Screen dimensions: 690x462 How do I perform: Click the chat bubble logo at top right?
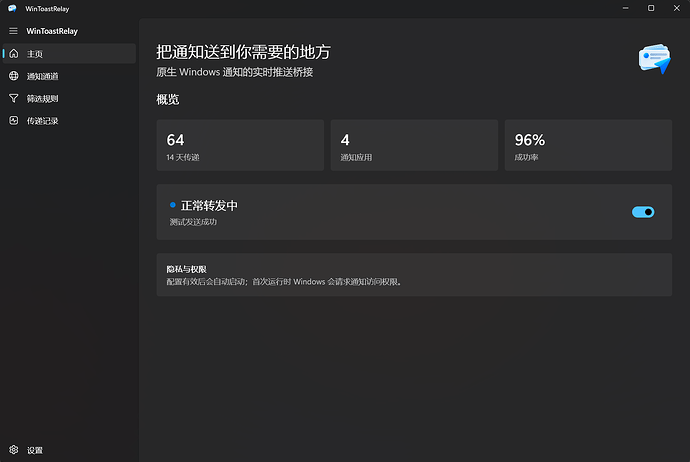pos(655,59)
